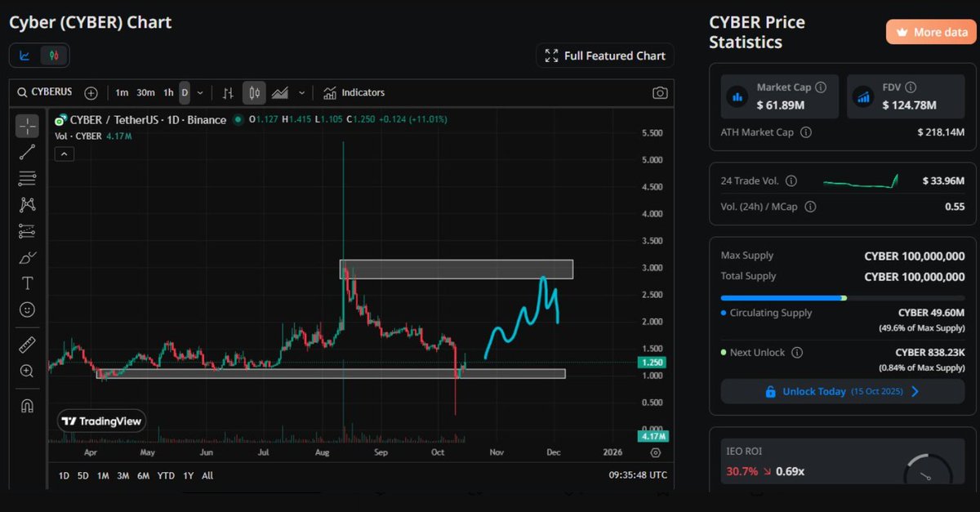Select the Zoom In tool

pos(27,372)
